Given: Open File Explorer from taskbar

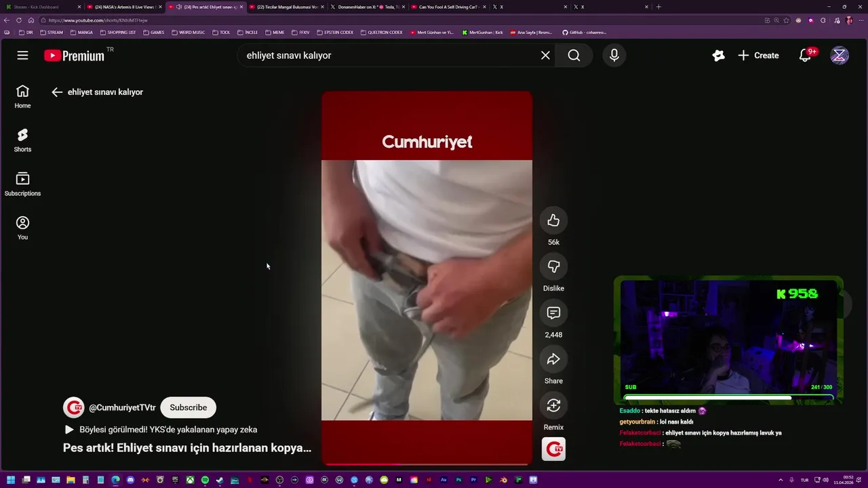Looking at the screenshot, I should 71,481.
